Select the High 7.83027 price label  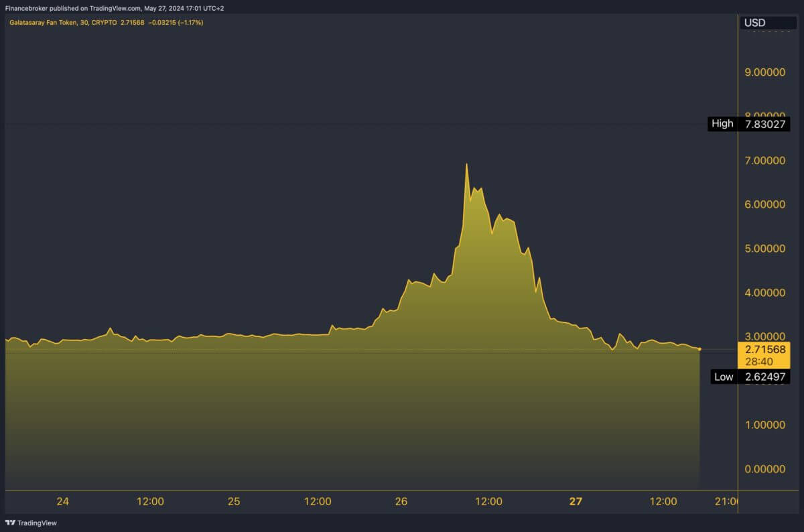coord(748,124)
